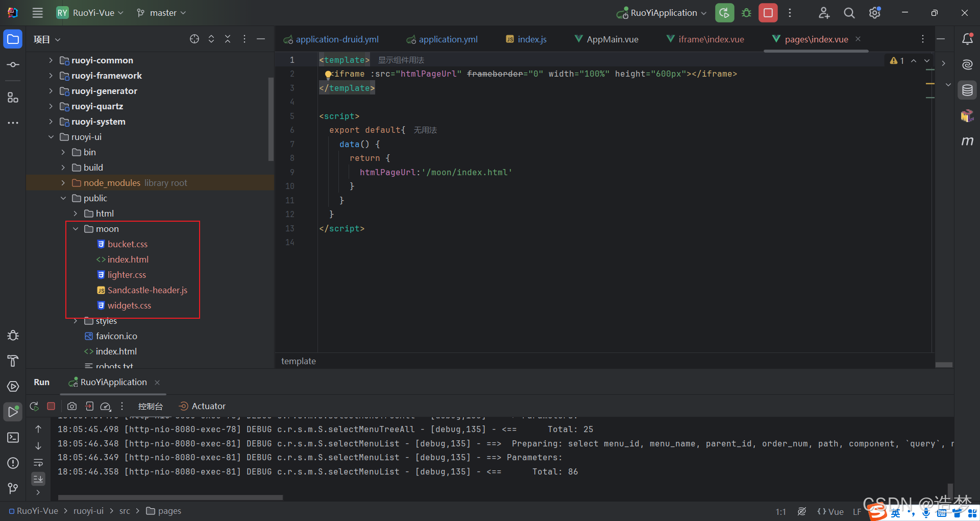Click line:column 1:1 indicator
This screenshot has height=521, width=980.
coord(781,511)
